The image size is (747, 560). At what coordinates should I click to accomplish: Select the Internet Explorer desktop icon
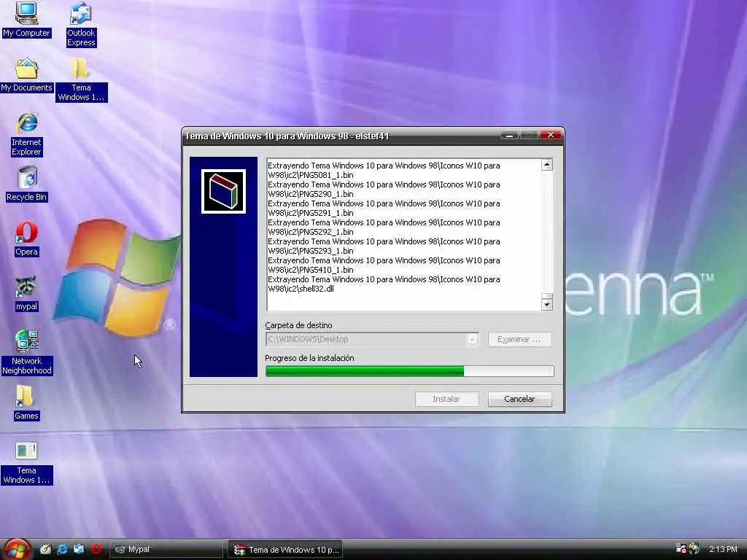tap(27, 134)
